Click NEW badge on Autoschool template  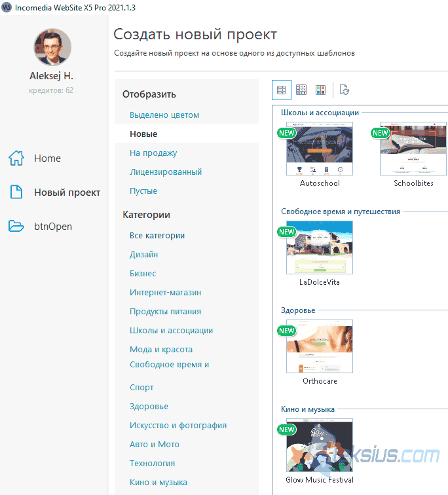(286, 133)
